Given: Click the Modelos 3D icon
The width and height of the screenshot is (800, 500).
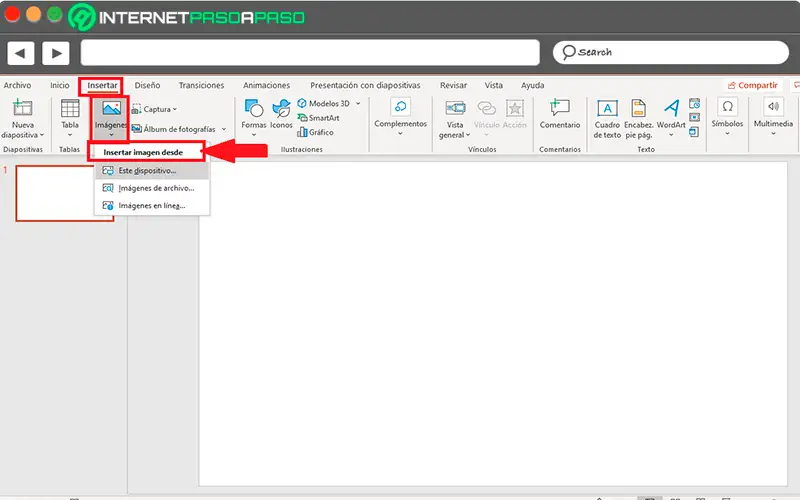Looking at the screenshot, I should pyautogui.click(x=302, y=104).
